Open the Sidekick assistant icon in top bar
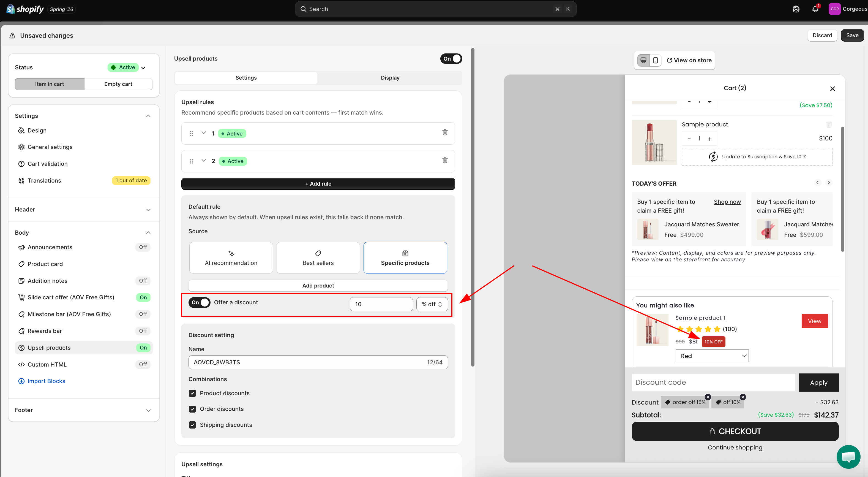Viewport: 868px width, 477px height. click(x=796, y=9)
